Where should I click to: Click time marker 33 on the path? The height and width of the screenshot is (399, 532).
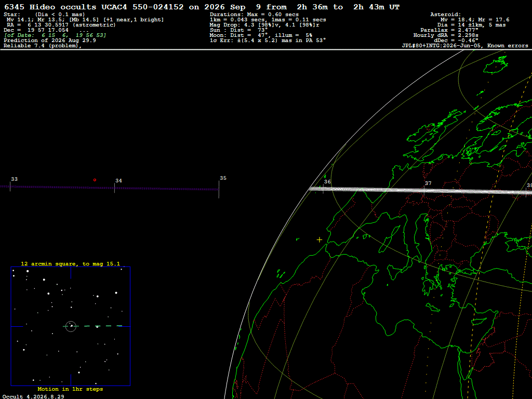pyautogui.click(x=14, y=179)
